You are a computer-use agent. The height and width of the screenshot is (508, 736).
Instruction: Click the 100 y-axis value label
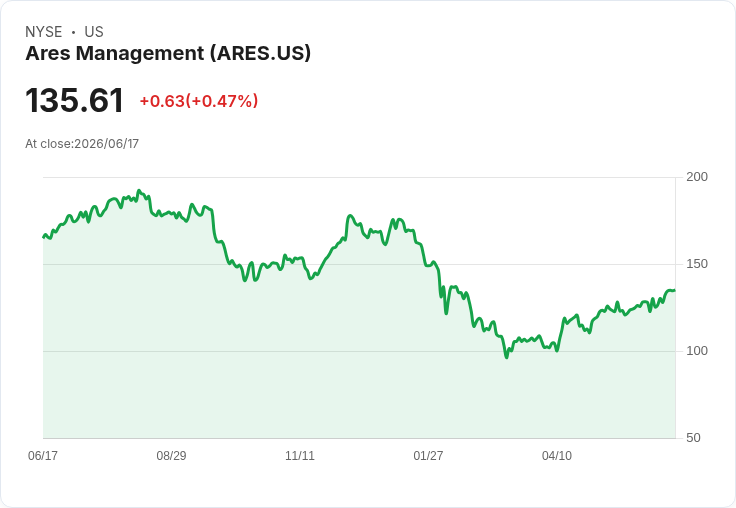[x=697, y=351]
